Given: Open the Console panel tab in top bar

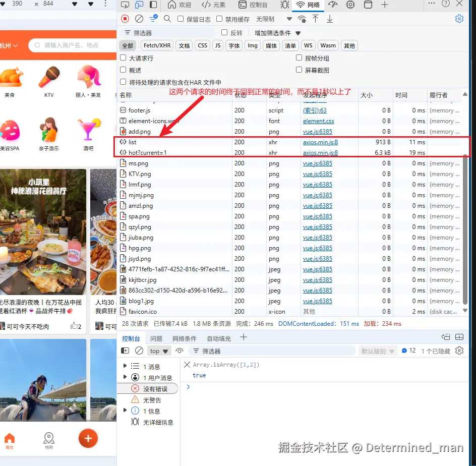Looking at the screenshot, I should pos(253,5).
